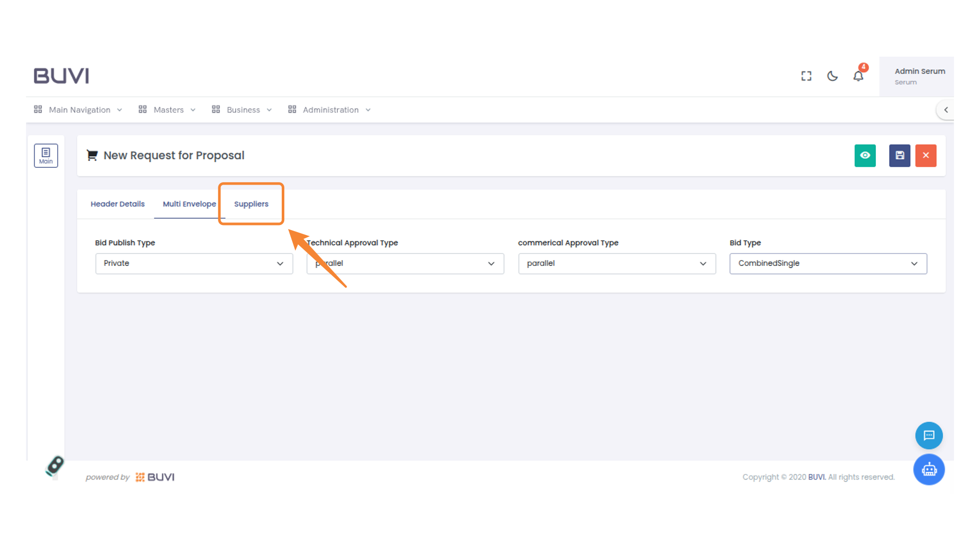
Task: Expand the Masters menu
Action: [x=168, y=110]
